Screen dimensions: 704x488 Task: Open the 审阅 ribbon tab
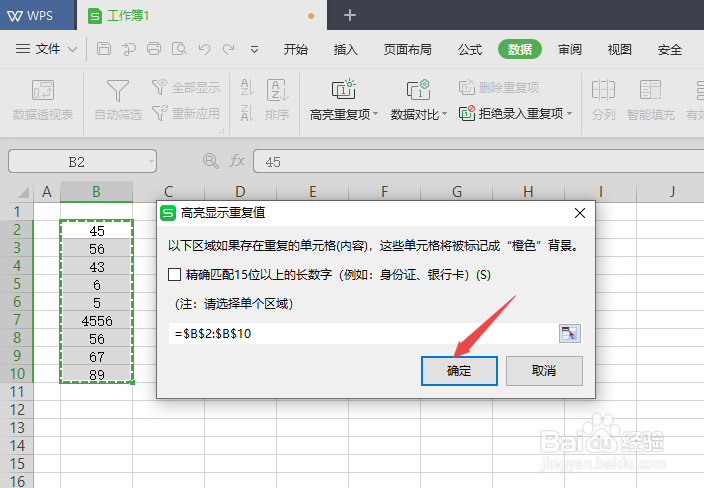[570, 49]
